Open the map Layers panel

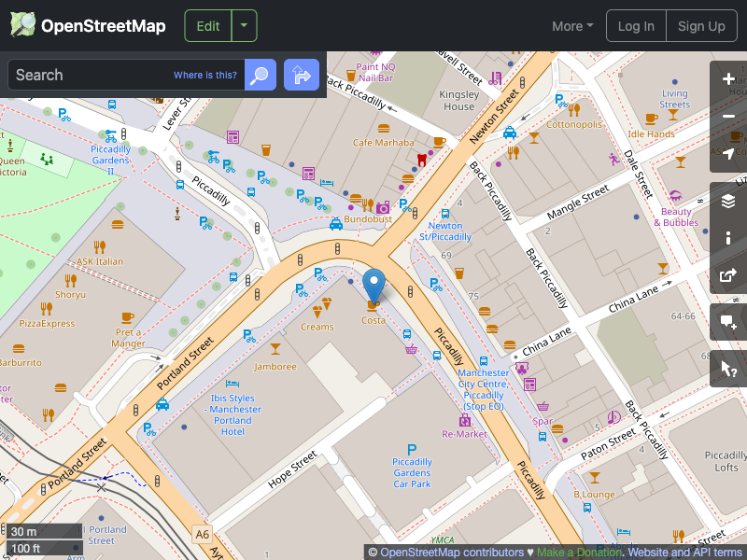[728, 200]
